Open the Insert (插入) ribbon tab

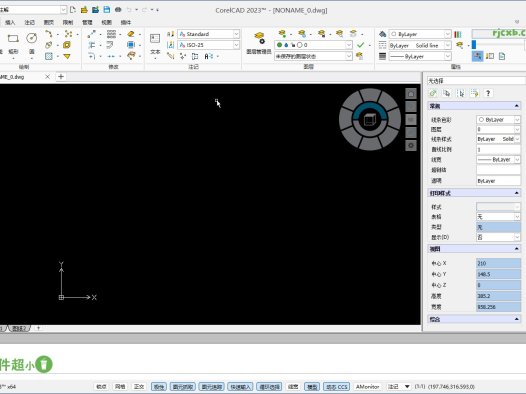[x=10, y=22]
